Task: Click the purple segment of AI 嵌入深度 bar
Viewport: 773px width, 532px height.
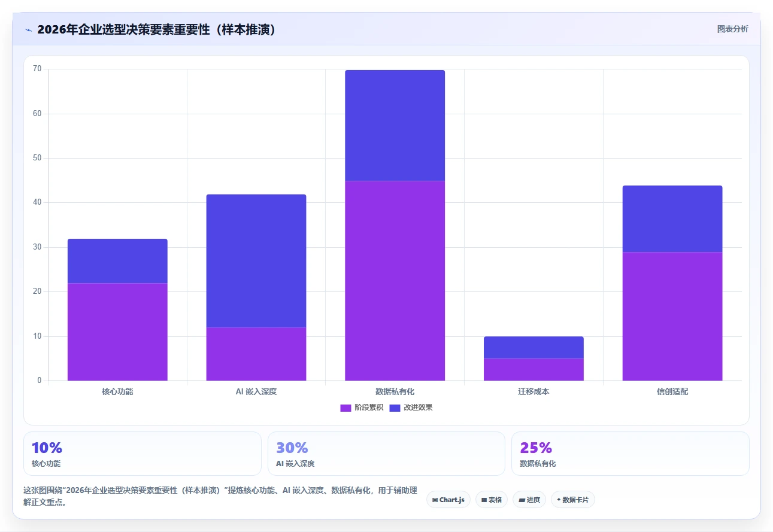Action: coord(256,354)
